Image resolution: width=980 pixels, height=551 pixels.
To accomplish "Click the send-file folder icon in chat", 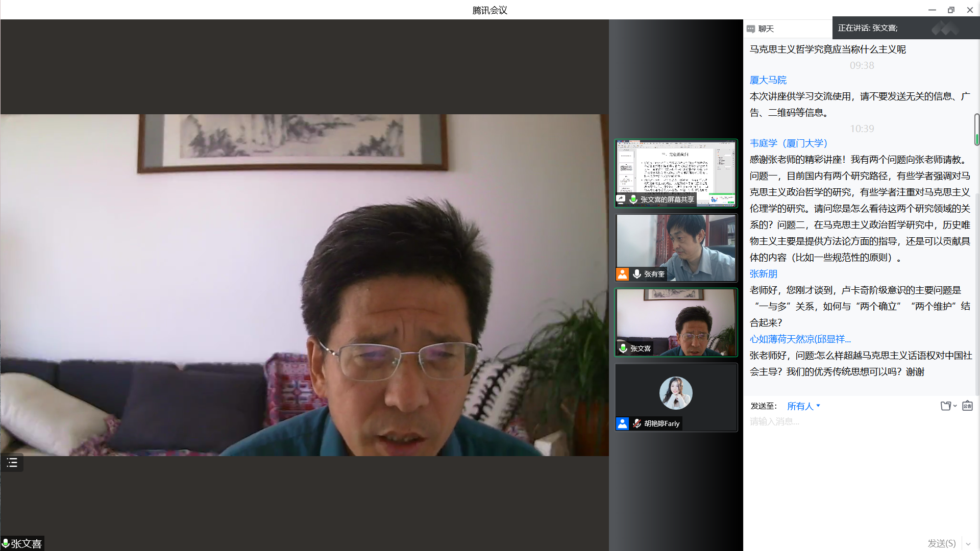I will pos(946,406).
